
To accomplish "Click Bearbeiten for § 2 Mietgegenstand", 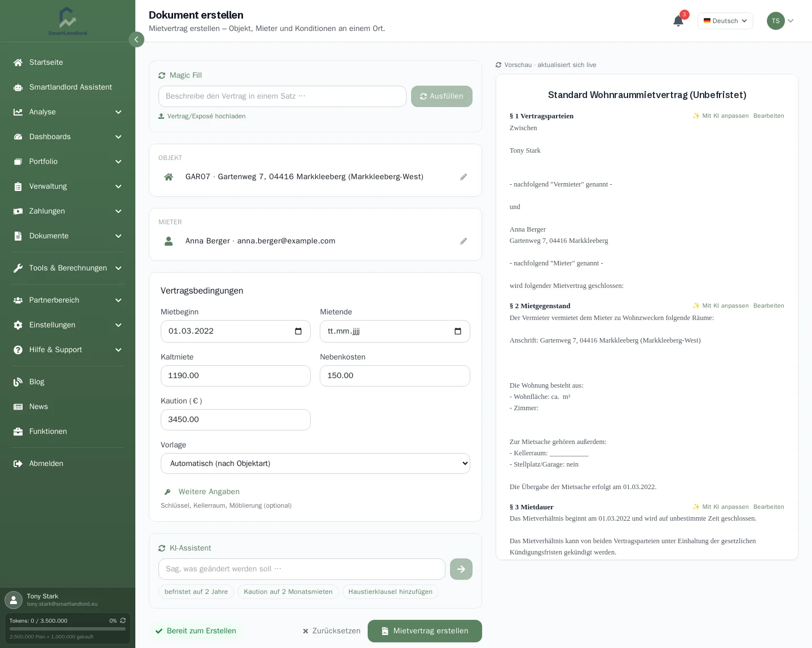I will [769, 306].
